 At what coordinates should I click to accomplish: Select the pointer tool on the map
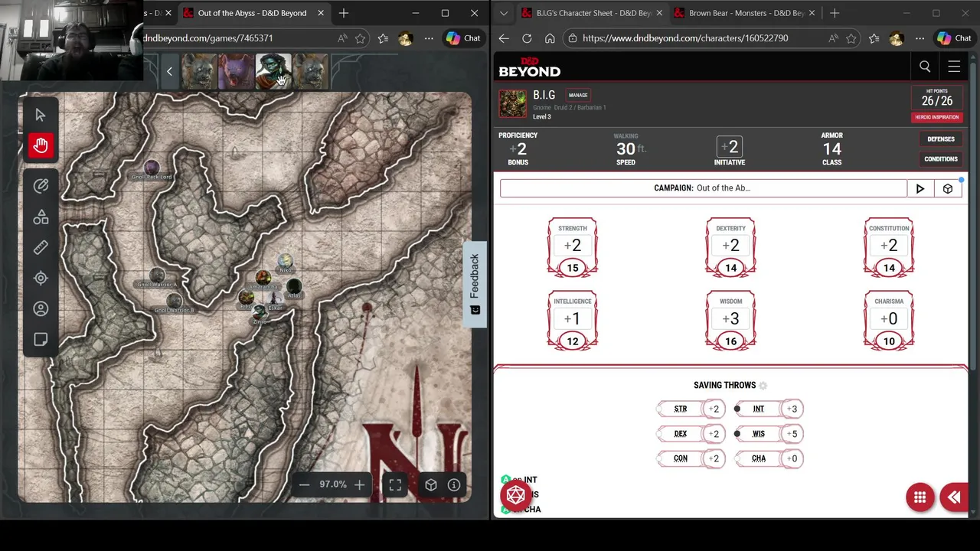click(41, 115)
